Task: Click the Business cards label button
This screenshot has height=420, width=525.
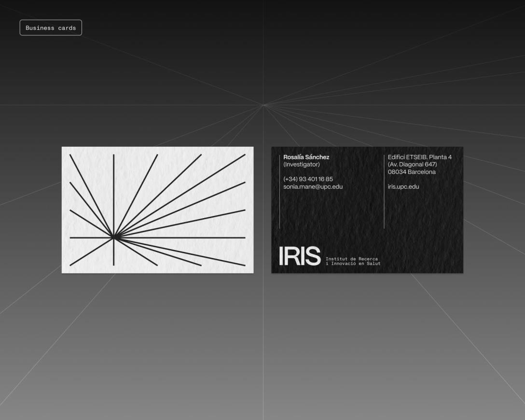Action: coord(51,28)
